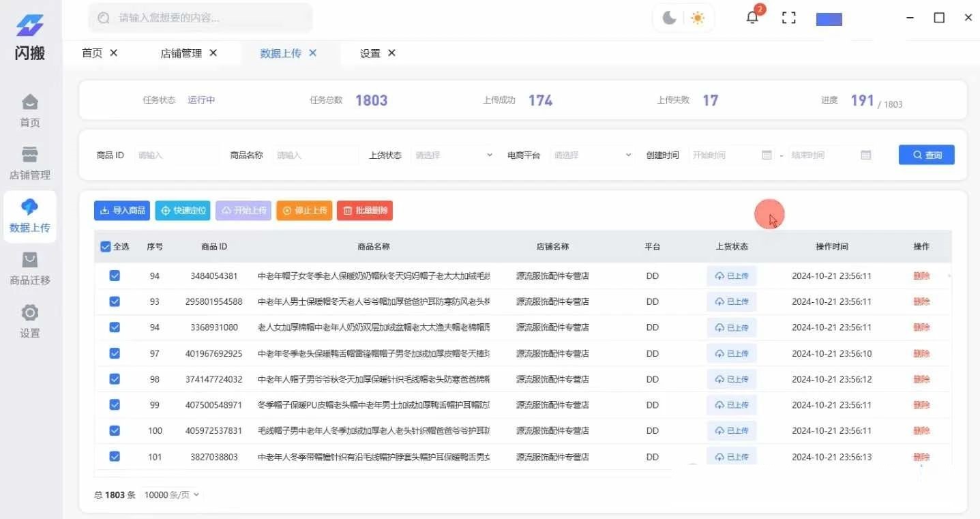Uncheck the row numbered 97
This screenshot has width=980, height=519.
pyautogui.click(x=115, y=353)
